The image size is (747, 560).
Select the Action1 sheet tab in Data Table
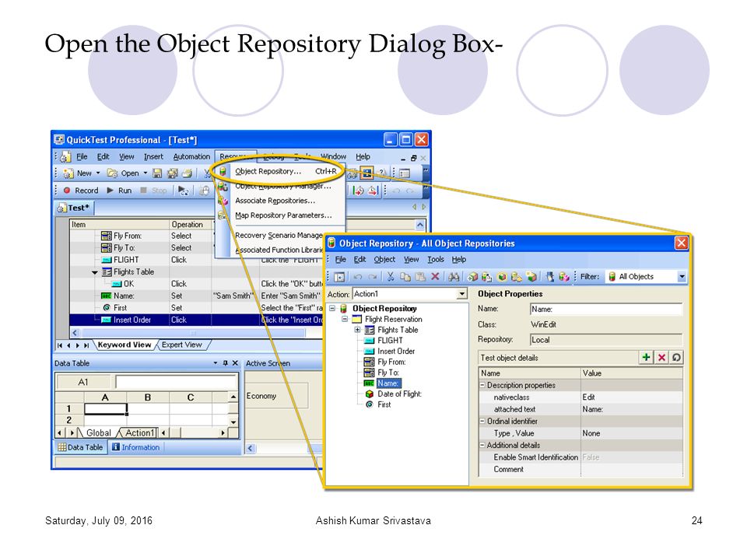click(x=139, y=433)
